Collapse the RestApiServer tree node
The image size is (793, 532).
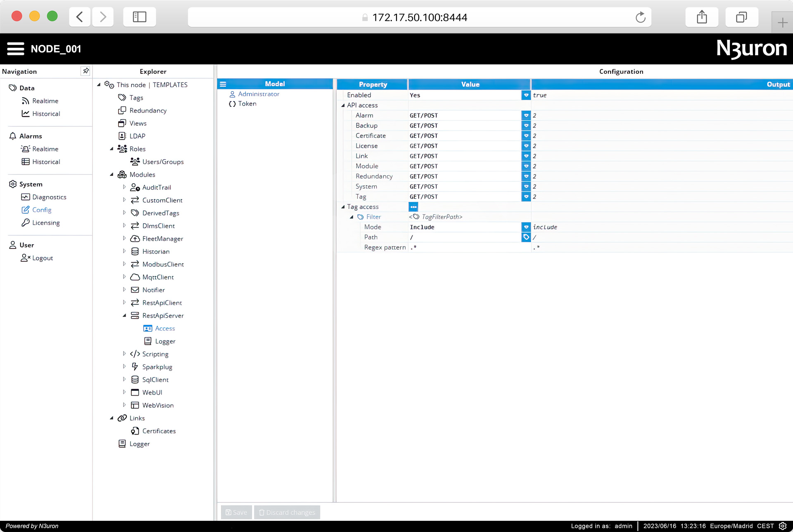124,316
